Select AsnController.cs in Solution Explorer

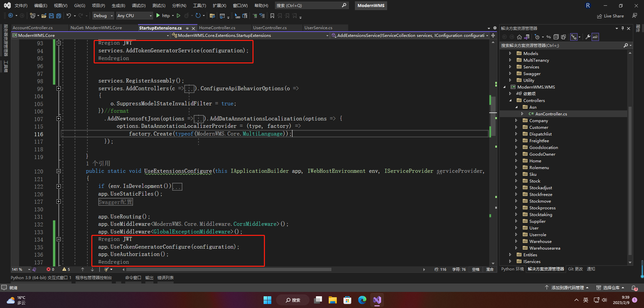(x=551, y=114)
